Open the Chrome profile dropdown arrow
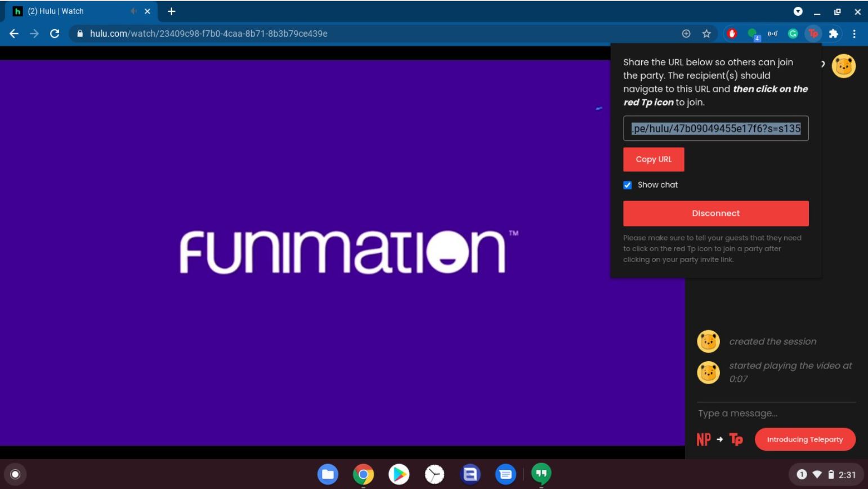The width and height of the screenshot is (868, 489). (x=798, y=11)
